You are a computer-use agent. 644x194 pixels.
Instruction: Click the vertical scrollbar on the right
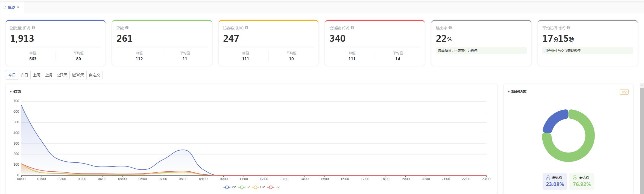pyautogui.click(x=642, y=139)
